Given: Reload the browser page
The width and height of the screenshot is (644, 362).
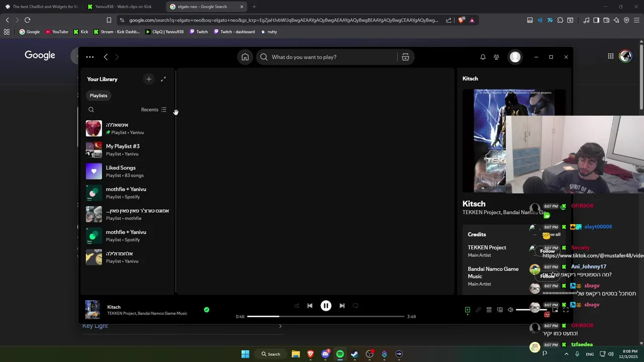Looking at the screenshot, I should [27, 20].
